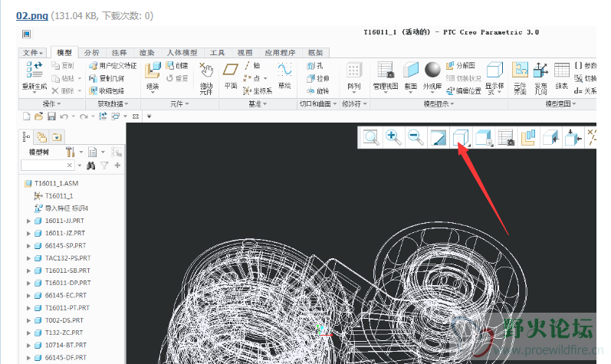The image size is (611, 364).
Task: Click the Extrude (拉伸) tool
Action: click(x=318, y=78)
